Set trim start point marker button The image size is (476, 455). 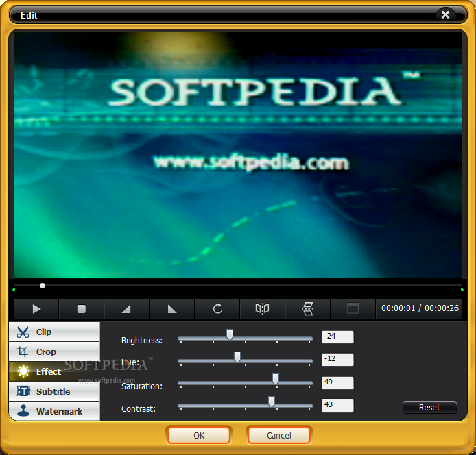(127, 309)
